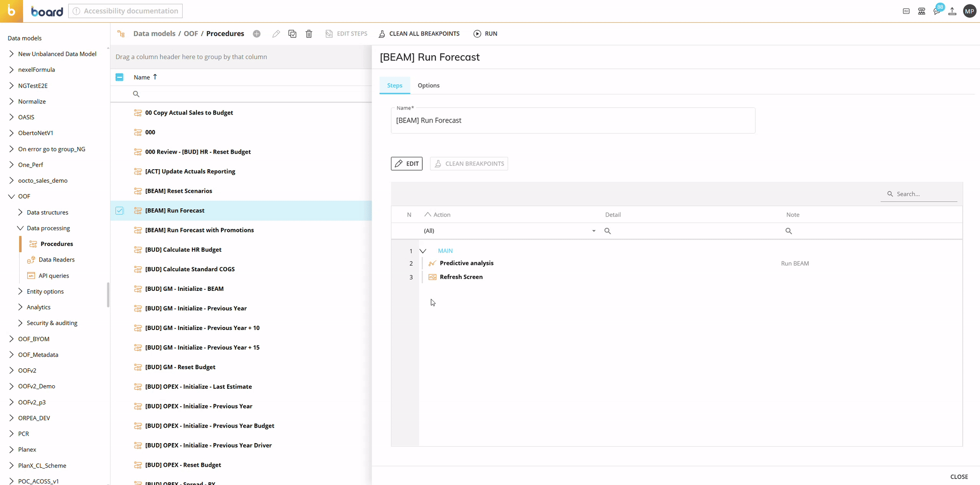This screenshot has height=485, width=980.
Task: Select API queries in the tree
Action: 54,276
